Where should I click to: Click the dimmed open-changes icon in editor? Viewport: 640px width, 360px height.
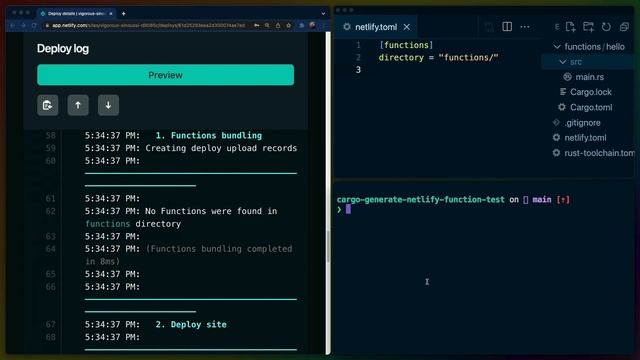click(489, 27)
